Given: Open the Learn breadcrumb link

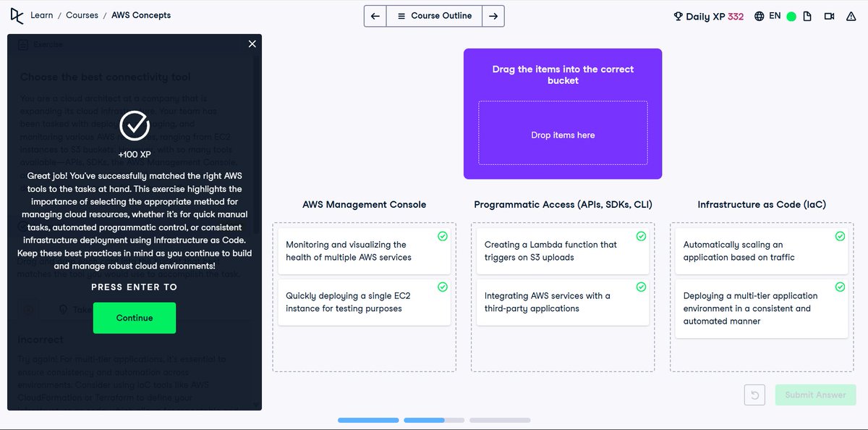Looking at the screenshot, I should (41, 15).
